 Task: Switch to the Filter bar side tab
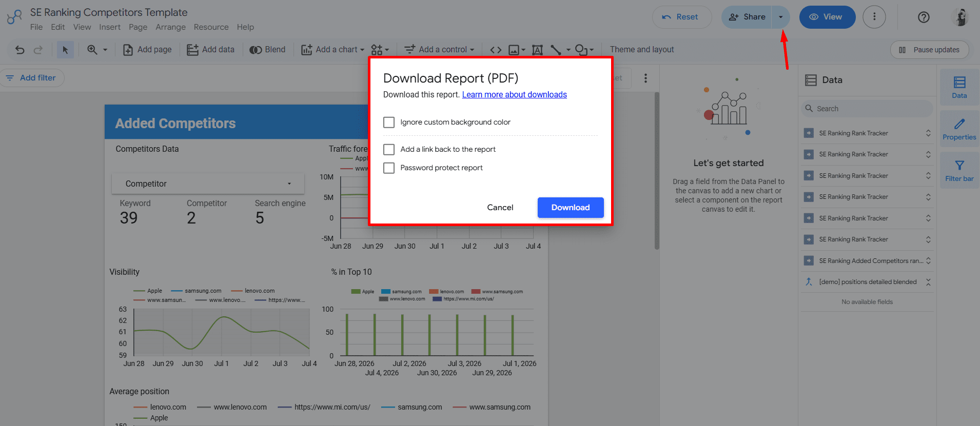(959, 171)
